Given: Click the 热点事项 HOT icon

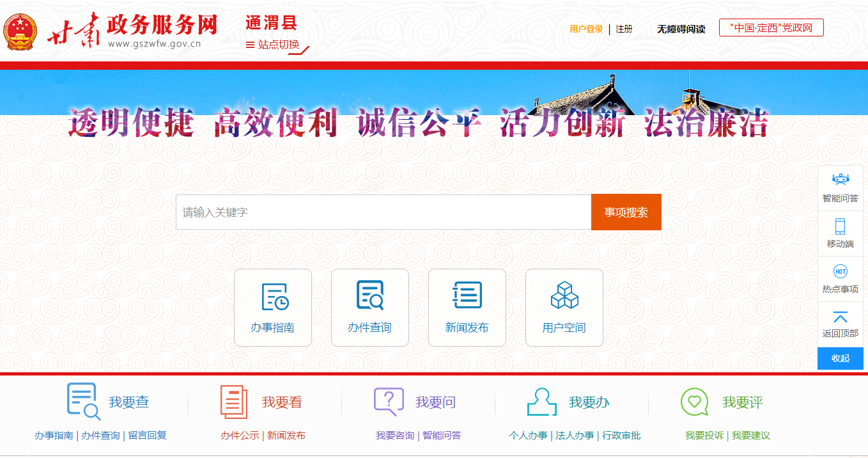Looking at the screenshot, I should (840, 272).
